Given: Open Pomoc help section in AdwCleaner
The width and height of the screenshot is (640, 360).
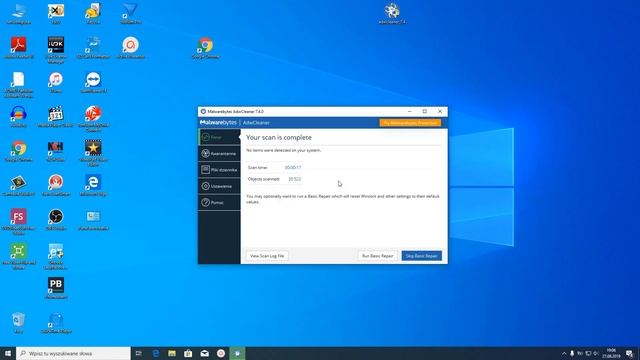Looking at the screenshot, I should tap(219, 202).
